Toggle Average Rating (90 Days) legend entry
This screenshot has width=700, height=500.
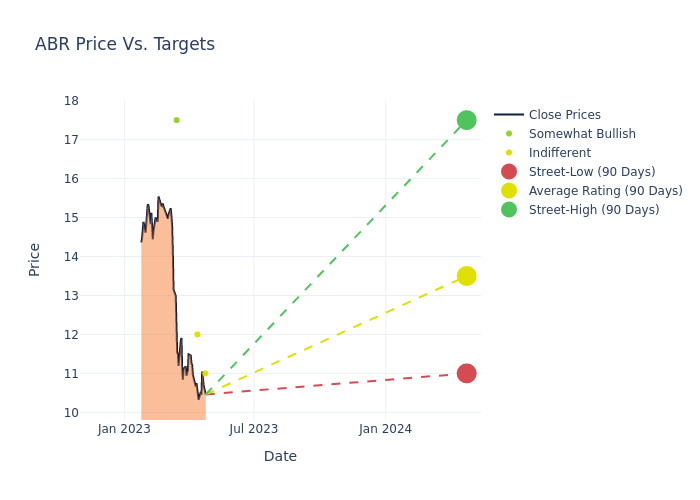[x=605, y=191]
